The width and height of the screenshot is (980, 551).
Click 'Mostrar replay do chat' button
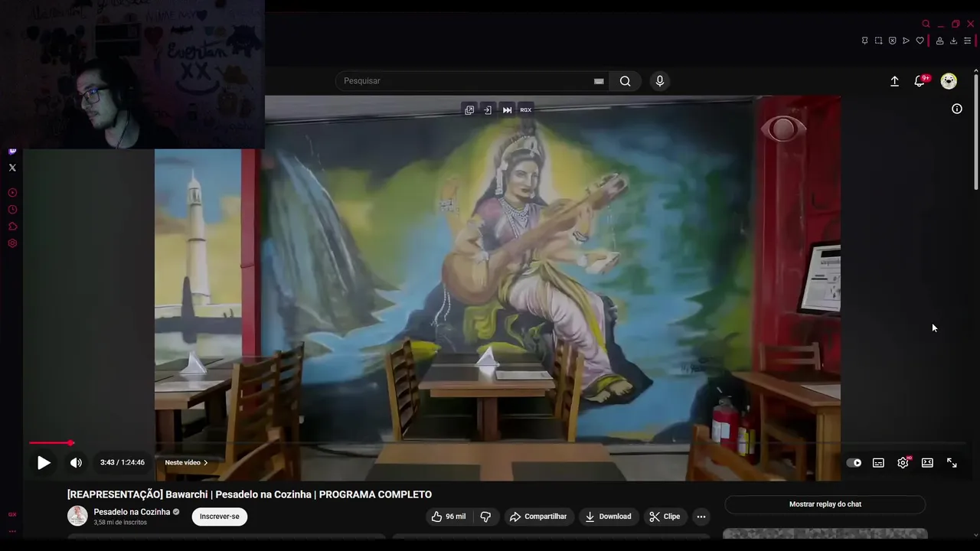[825, 504]
